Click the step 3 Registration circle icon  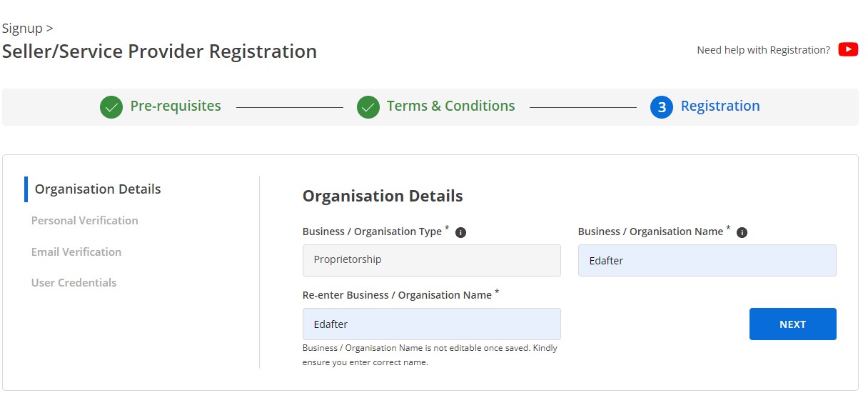(662, 107)
